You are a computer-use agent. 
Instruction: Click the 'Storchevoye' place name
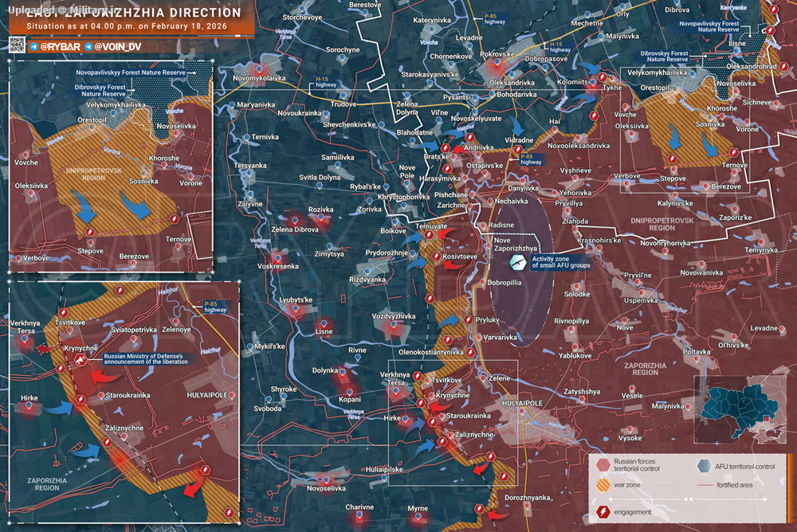(x=302, y=18)
